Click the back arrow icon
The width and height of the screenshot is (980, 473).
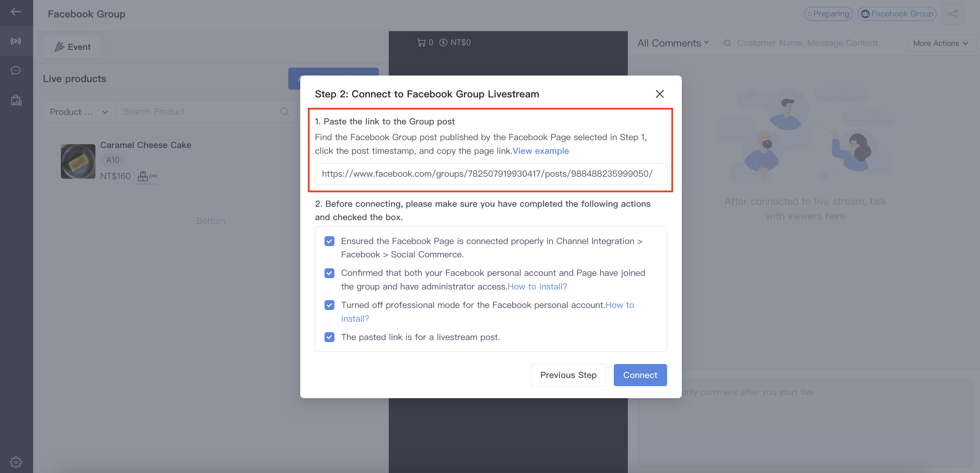[16, 12]
